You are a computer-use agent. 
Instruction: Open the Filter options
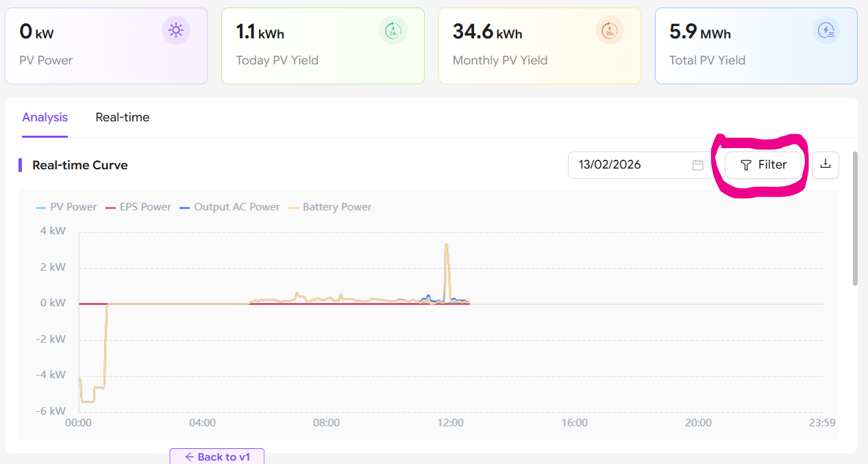tap(763, 165)
